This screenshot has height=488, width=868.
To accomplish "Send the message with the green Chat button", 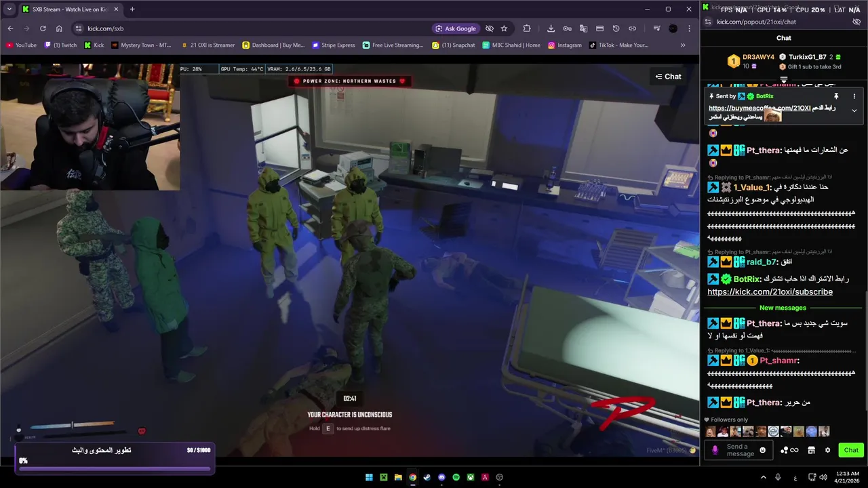I will (x=851, y=450).
